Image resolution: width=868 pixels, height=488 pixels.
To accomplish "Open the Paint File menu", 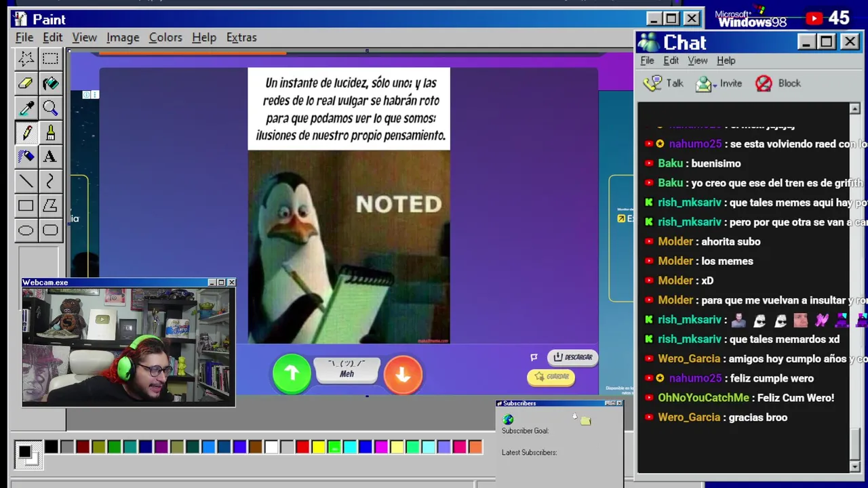I will [24, 37].
